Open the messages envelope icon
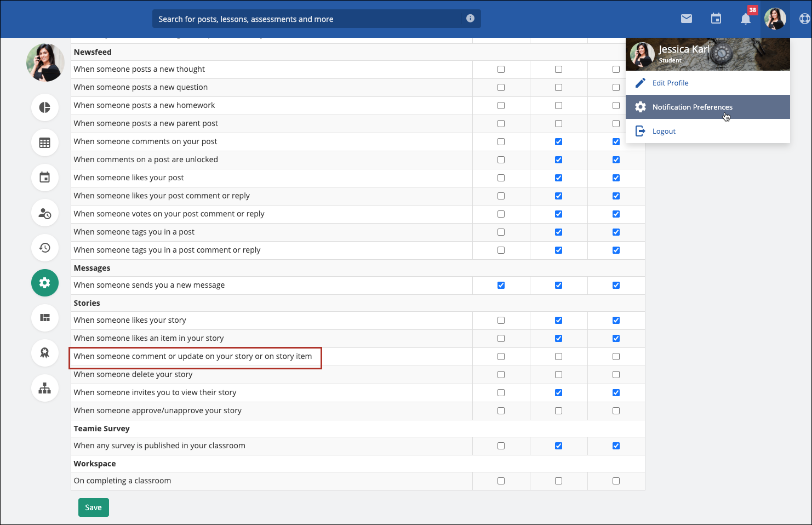Viewport: 812px width, 525px height. pos(686,19)
